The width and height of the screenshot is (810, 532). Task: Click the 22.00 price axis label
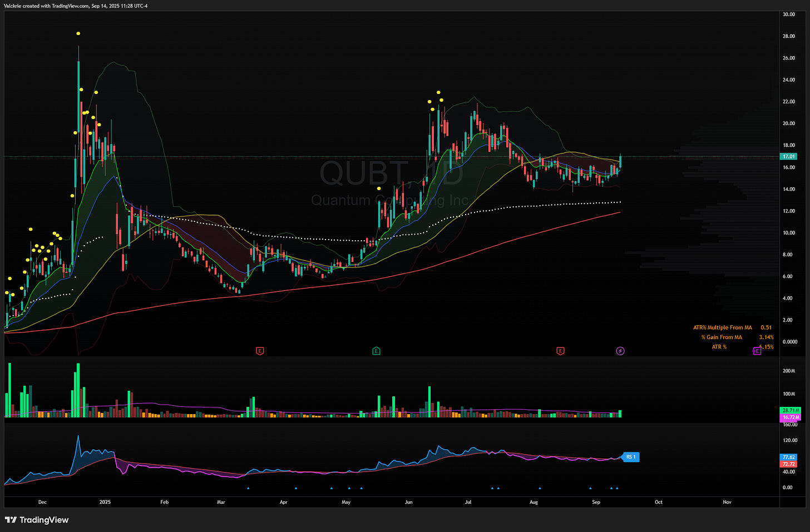click(x=789, y=102)
